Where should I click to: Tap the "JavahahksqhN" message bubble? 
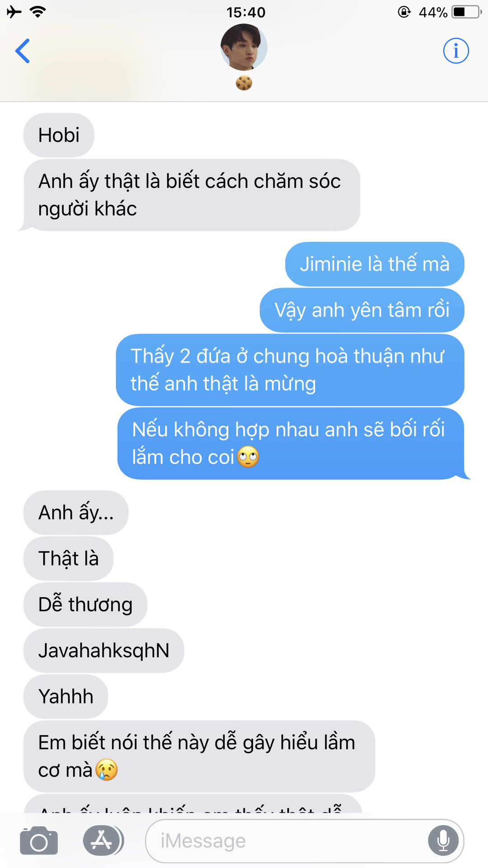pos(104,651)
